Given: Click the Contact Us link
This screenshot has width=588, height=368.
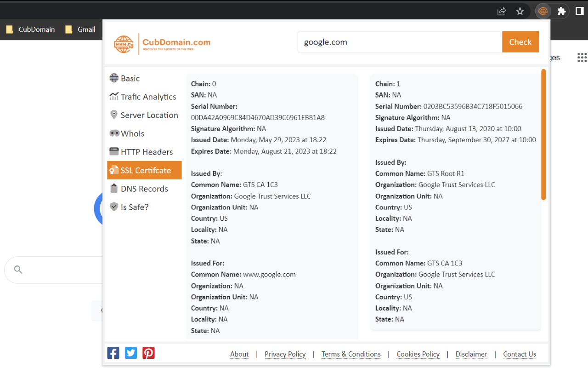Looking at the screenshot, I should point(519,354).
